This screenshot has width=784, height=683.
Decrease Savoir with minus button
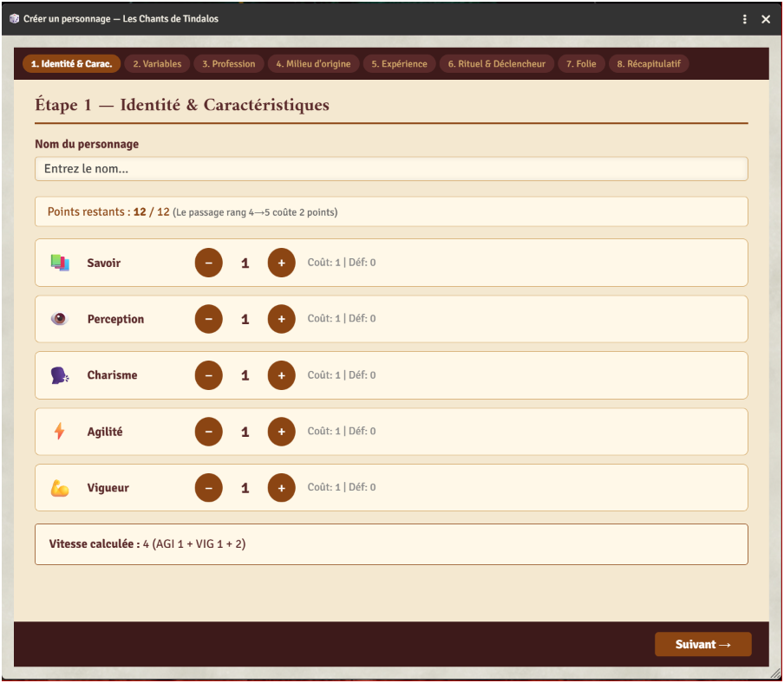click(x=208, y=263)
